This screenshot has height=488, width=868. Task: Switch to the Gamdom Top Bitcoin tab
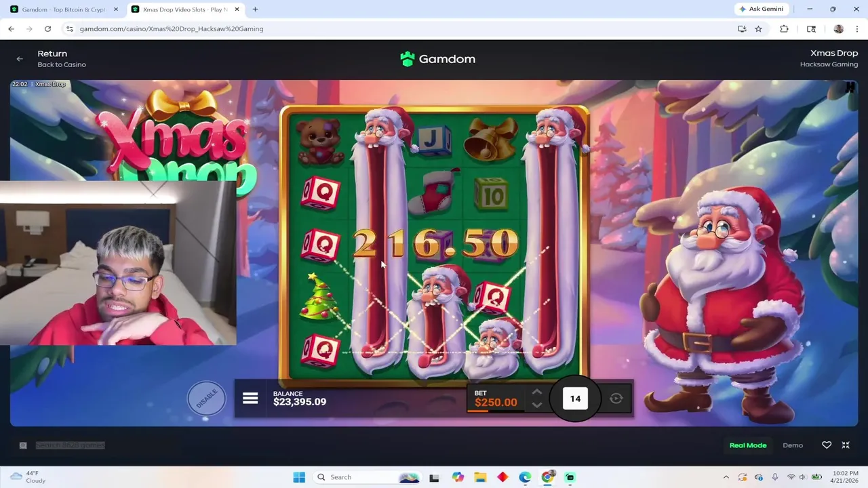click(64, 9)
